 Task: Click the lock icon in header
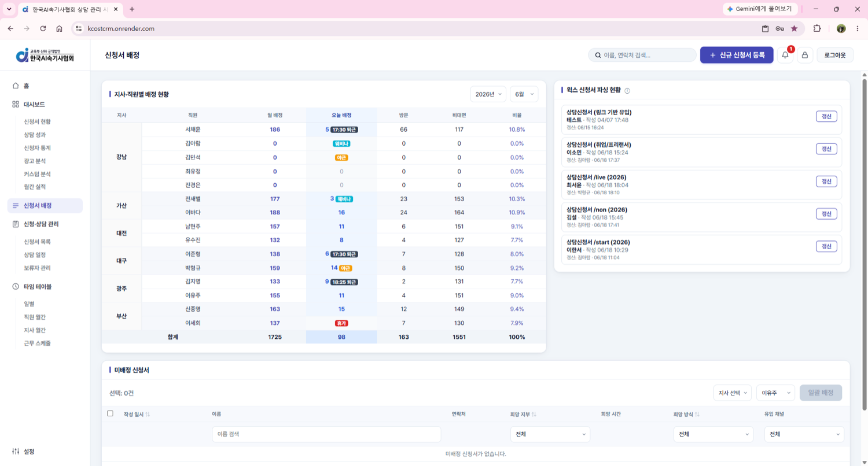pyautogui.click(x=805, y=55)
